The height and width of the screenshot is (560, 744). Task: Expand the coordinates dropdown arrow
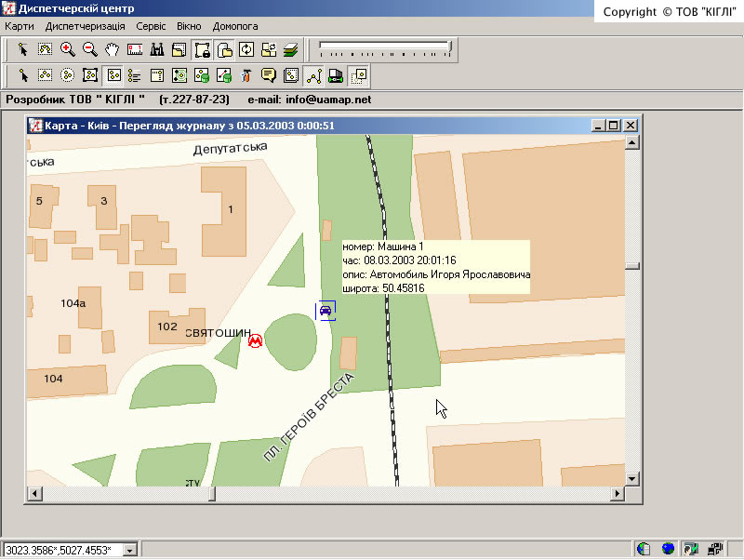129,550
